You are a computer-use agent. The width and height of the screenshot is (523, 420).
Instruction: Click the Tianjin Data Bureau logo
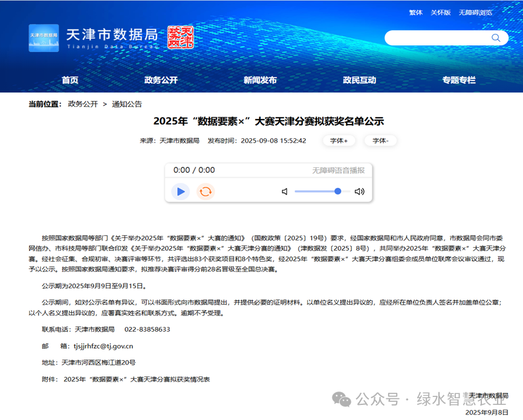click(43, 37)
